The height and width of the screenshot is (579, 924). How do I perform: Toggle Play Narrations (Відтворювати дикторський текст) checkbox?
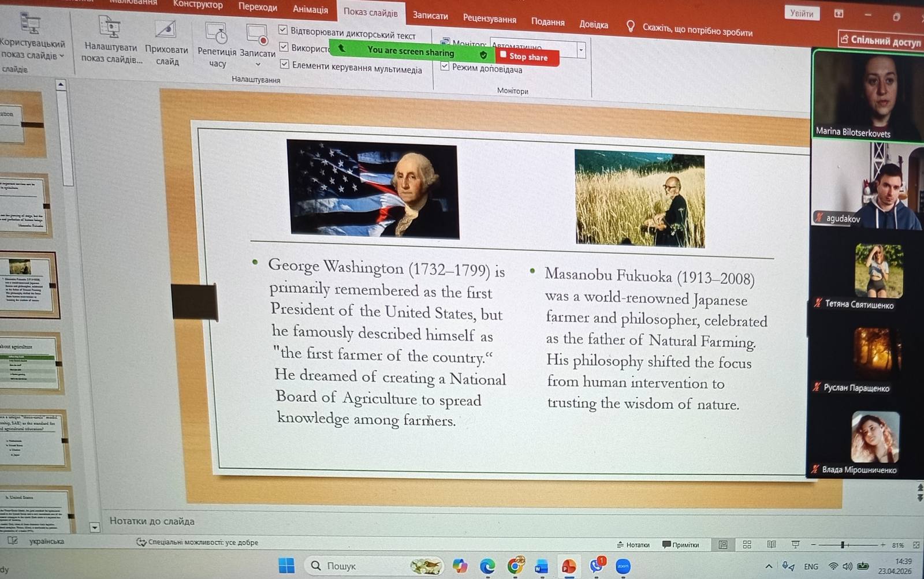283,29
